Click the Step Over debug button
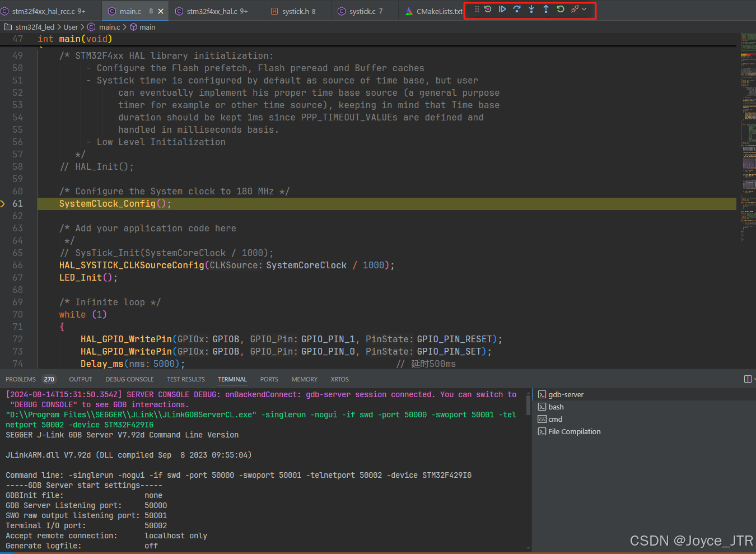The width and height of the screenshot is (756, 554). (517, 10)
